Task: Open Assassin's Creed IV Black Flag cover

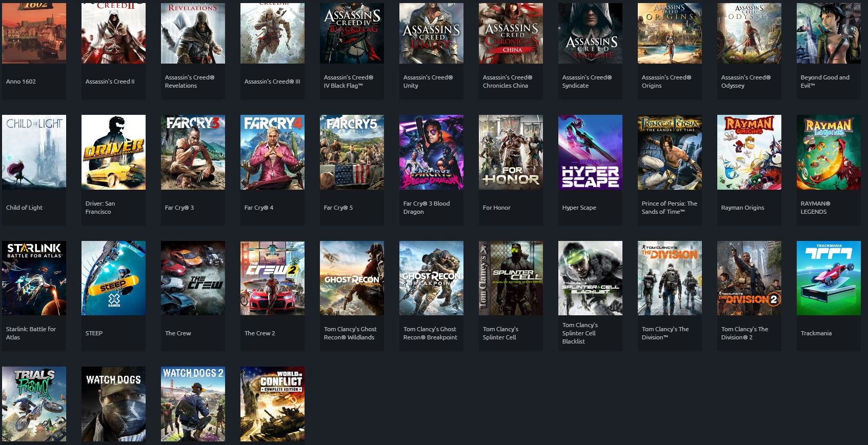Action: click(x=352, y=33)
